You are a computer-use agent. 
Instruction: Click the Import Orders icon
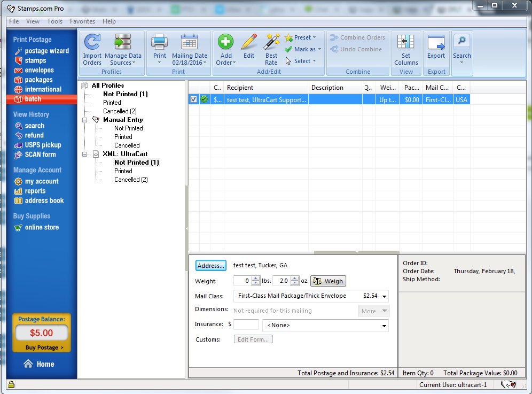tap(92, 42)
